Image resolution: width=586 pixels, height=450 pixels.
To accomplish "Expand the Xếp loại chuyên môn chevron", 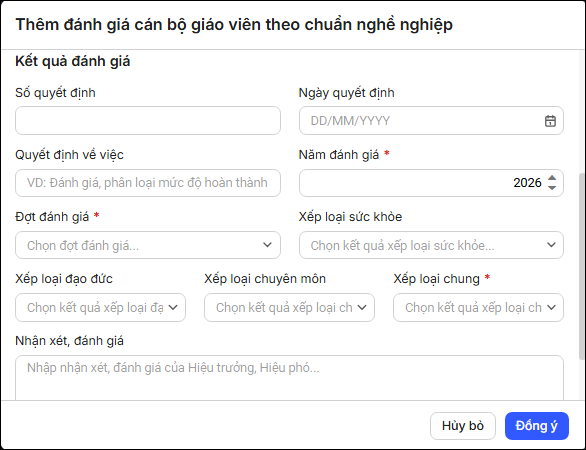I will 362,307.
